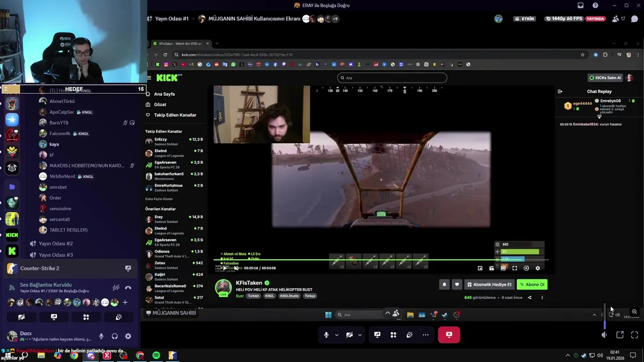Click the green Abone Ol button
This screenshot has width=644, height=362.
(532, 285)
